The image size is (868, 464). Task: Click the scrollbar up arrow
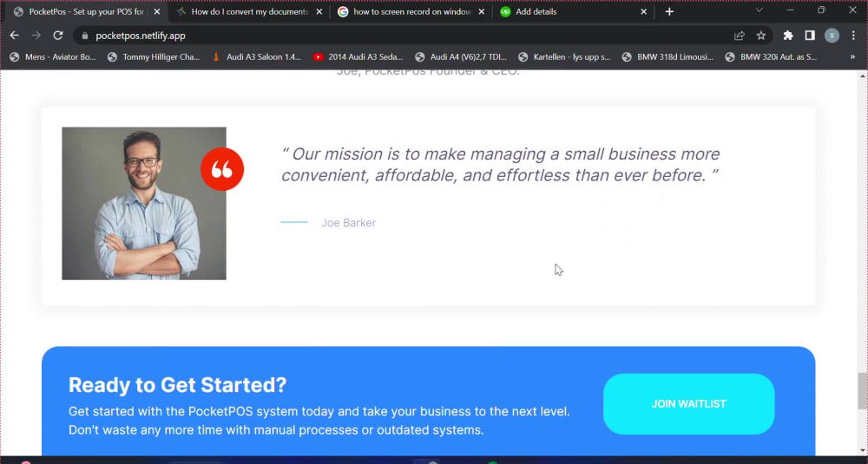pos(863,75)
